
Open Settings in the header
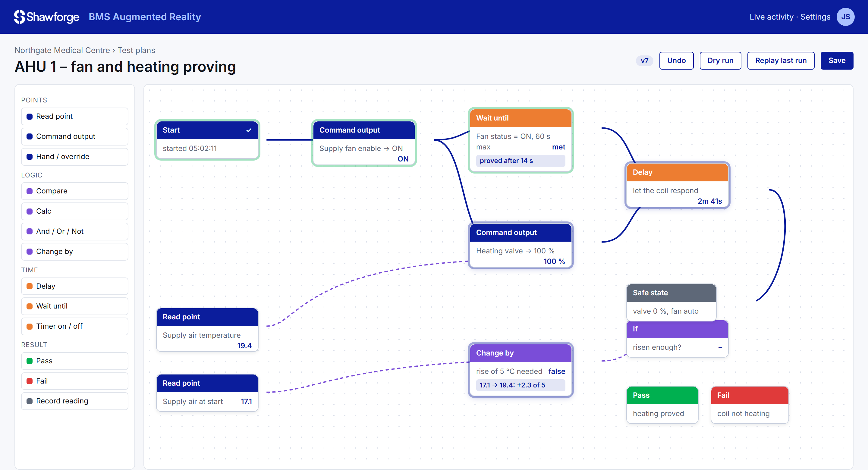pyautogui.click(x=815, y=17)
